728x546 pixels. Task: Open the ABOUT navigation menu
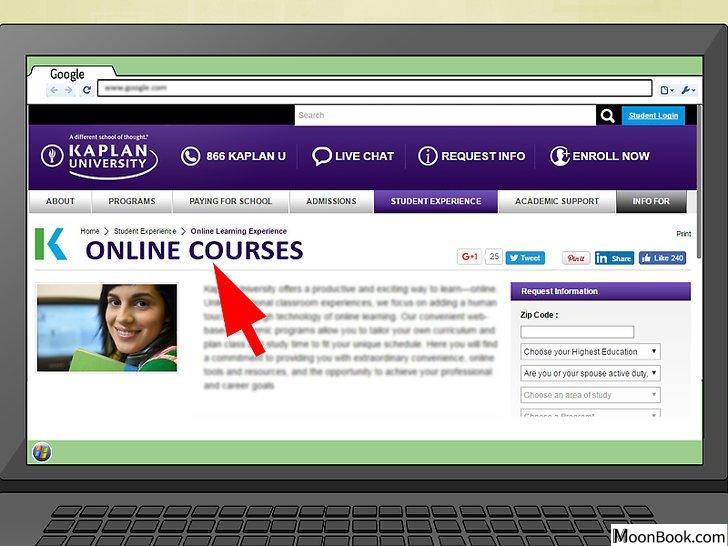pyautogui.click(x=60, y=201)
